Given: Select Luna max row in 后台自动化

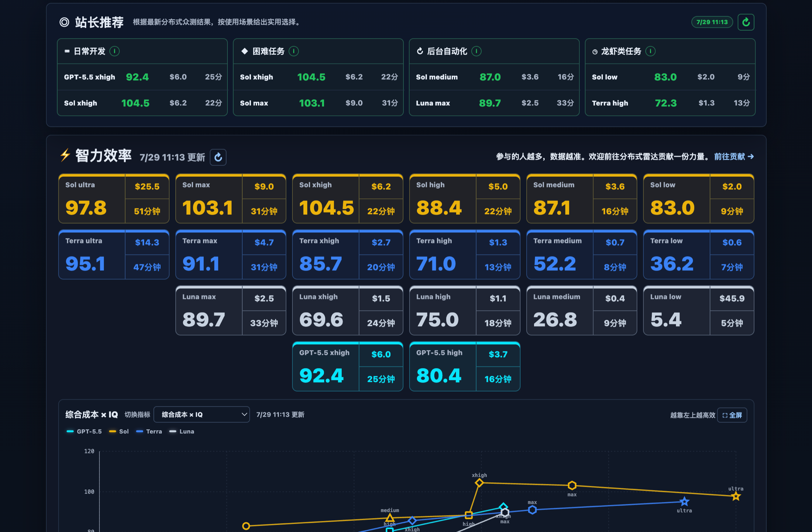Looking at the screenshot, I should click(x=494, y=103).
